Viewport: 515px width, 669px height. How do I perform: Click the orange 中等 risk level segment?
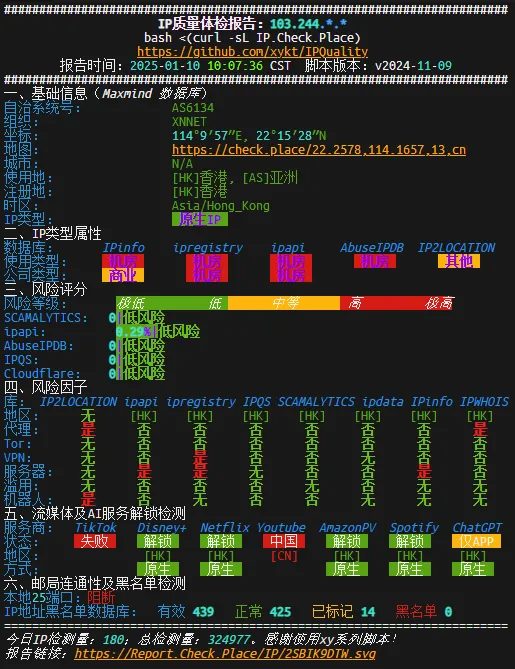pos(284,303)
